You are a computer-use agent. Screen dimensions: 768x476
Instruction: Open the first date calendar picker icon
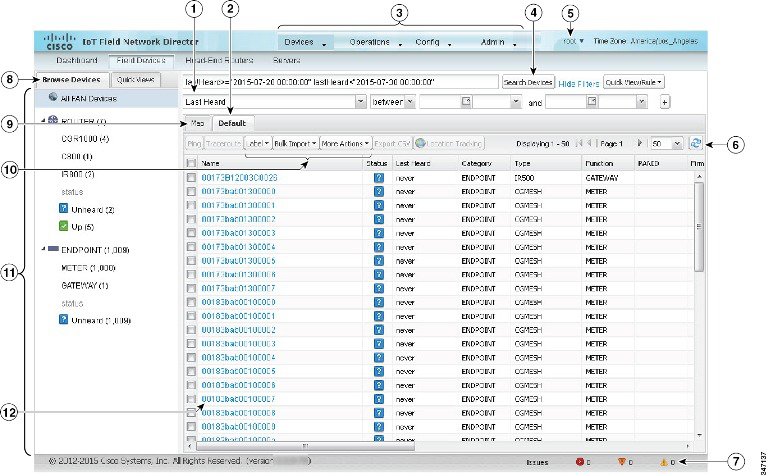[x=465, y=102]
